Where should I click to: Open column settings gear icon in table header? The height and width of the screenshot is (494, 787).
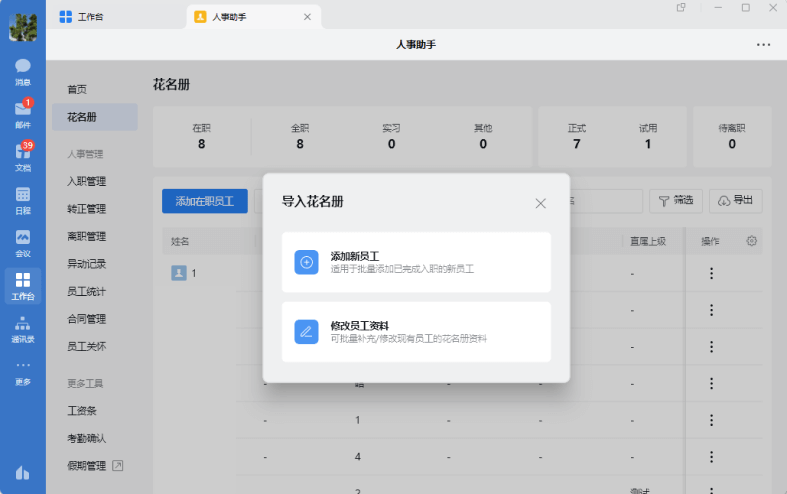click(751, 241)
